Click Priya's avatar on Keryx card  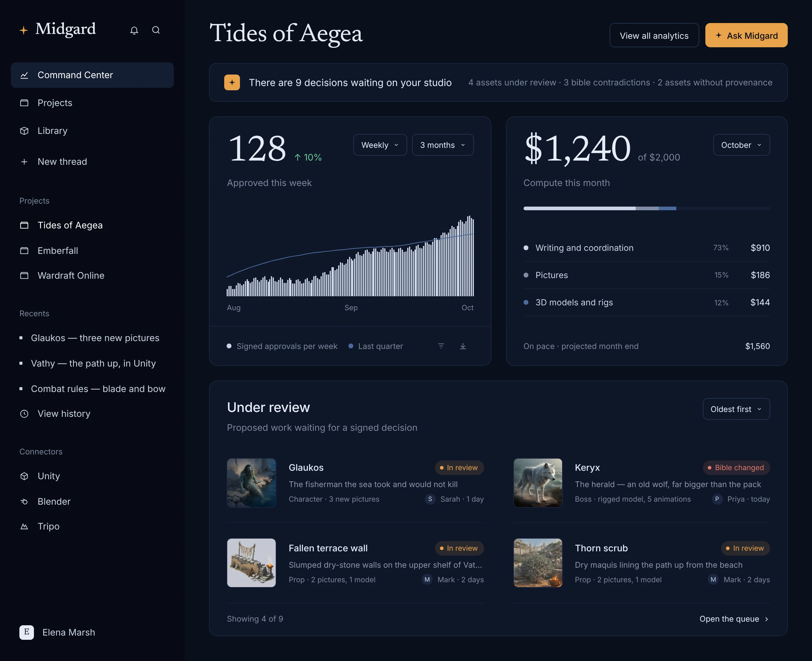(717, 499)
